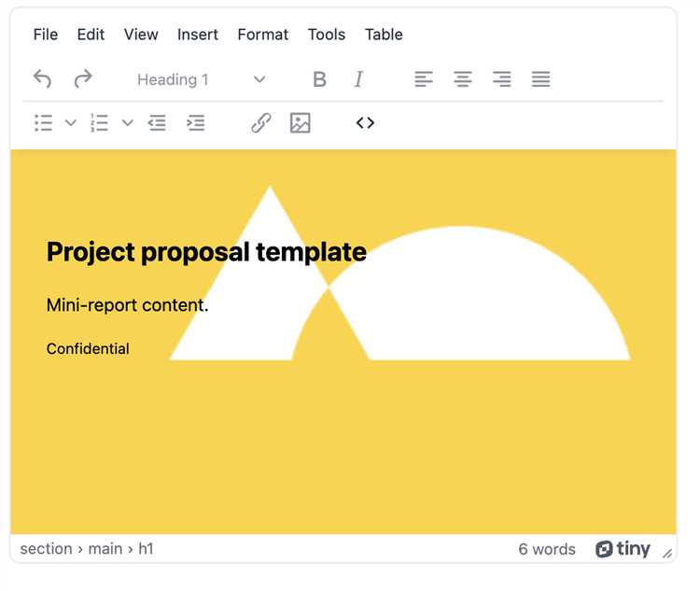
Task: Expand numbered list style options chevron
Action: 128,122
